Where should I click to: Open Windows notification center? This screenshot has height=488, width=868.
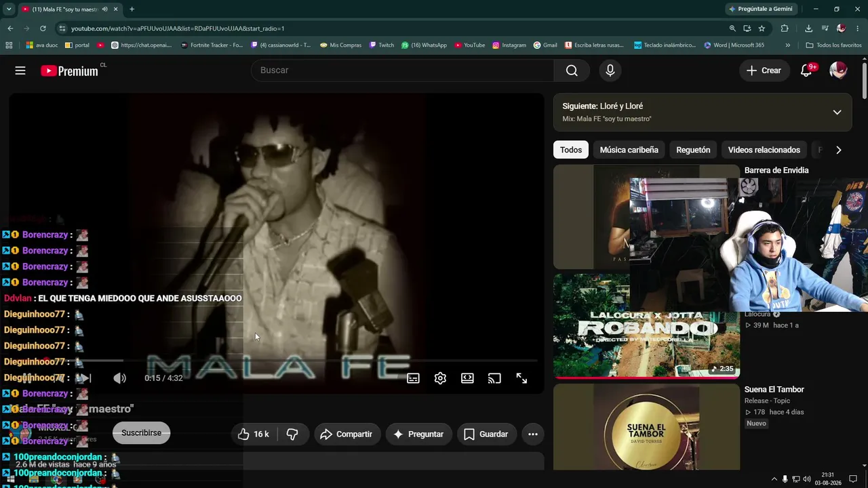pyautogui.click(x=853, y=479)
